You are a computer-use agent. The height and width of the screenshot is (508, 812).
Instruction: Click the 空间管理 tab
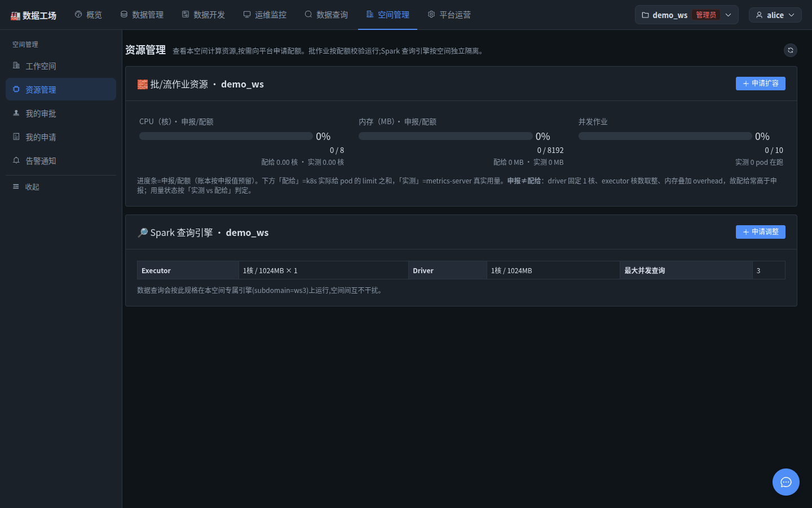[388, 15]
